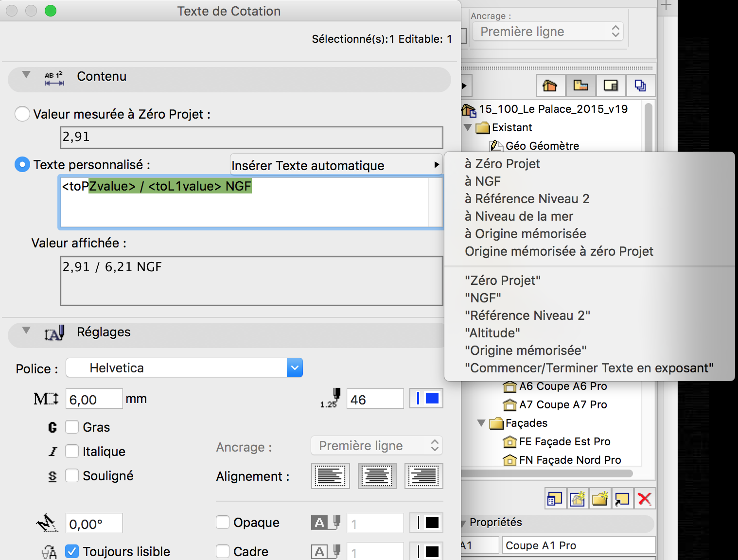
Task: Select center text alignment icon
Action: point(377,476)
